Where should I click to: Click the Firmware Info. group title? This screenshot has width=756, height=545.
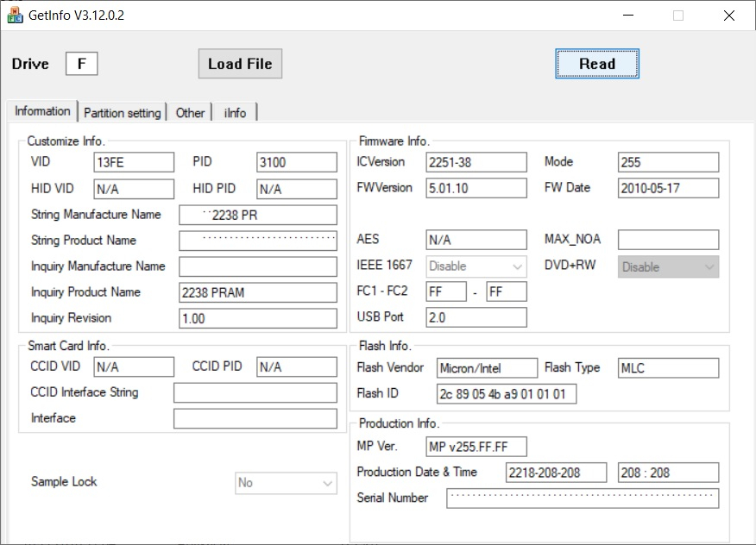(x=394, y=141)
